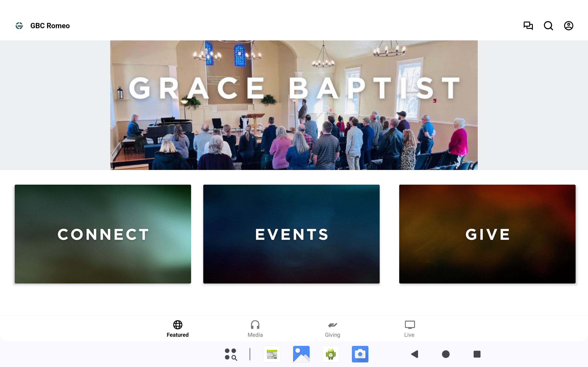This screenshot has height=367, width=588.
Task: Click the Grace Baptist banner image
Action: click(x=294, y=105)
